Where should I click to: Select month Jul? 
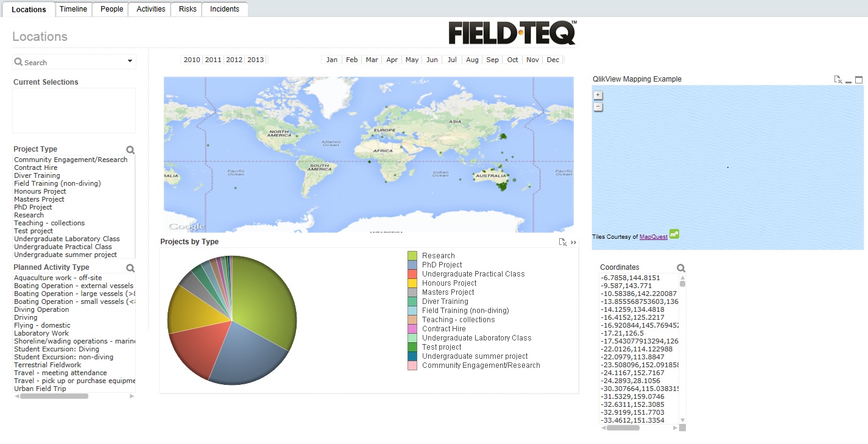[x=453, y=60]
